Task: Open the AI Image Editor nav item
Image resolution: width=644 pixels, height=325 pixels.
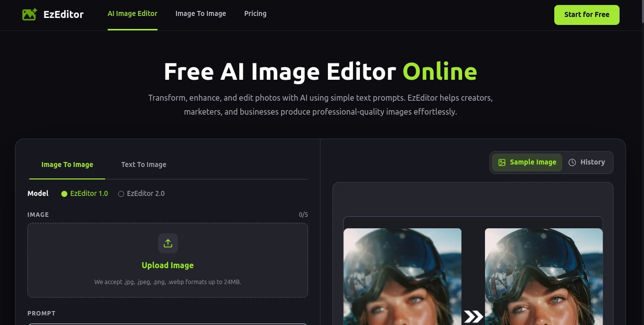Action: click(x=133, y=14)
